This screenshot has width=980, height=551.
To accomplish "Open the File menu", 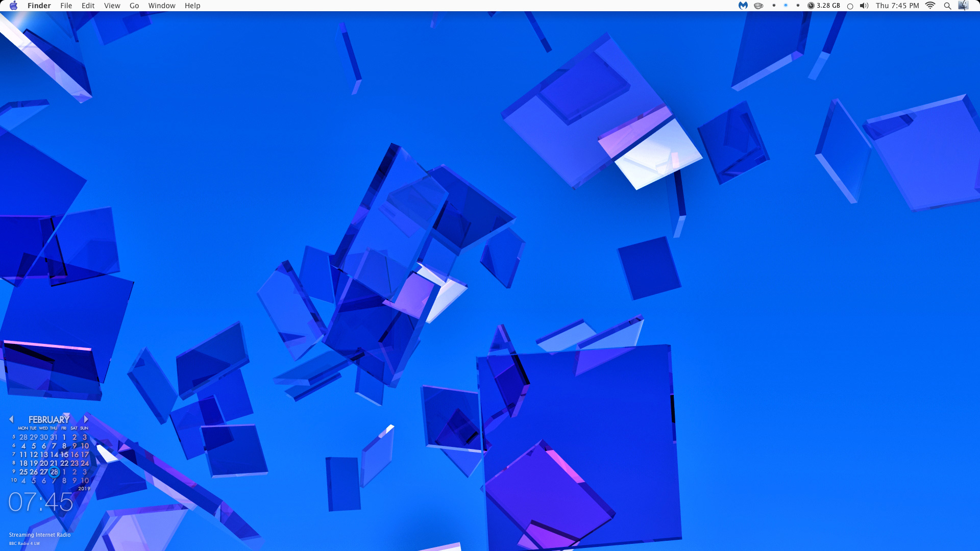I will [x=66, y=6].
